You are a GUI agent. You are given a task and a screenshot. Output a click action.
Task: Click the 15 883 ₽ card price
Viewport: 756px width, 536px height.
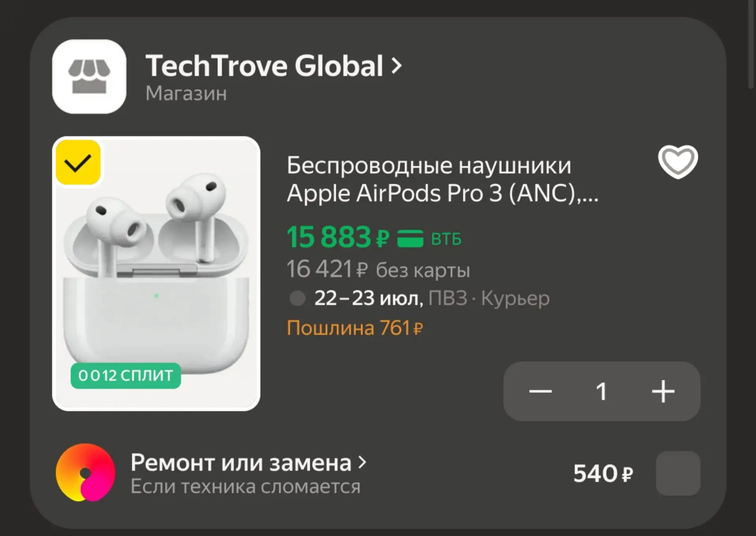(x=338, y=237)
